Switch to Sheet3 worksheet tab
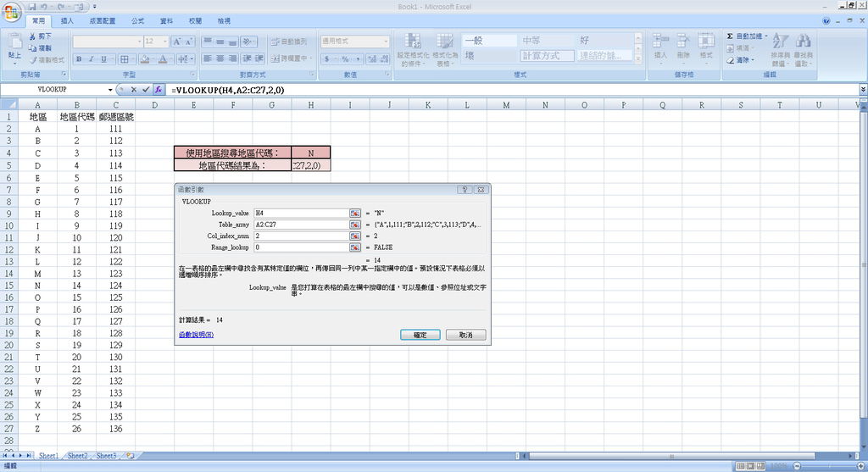The height and width of the screenshot is (472, 868). (x=106, y=455)
